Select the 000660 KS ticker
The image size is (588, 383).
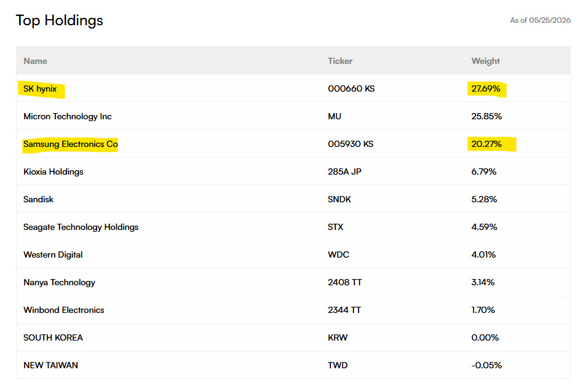pos(351,89)
